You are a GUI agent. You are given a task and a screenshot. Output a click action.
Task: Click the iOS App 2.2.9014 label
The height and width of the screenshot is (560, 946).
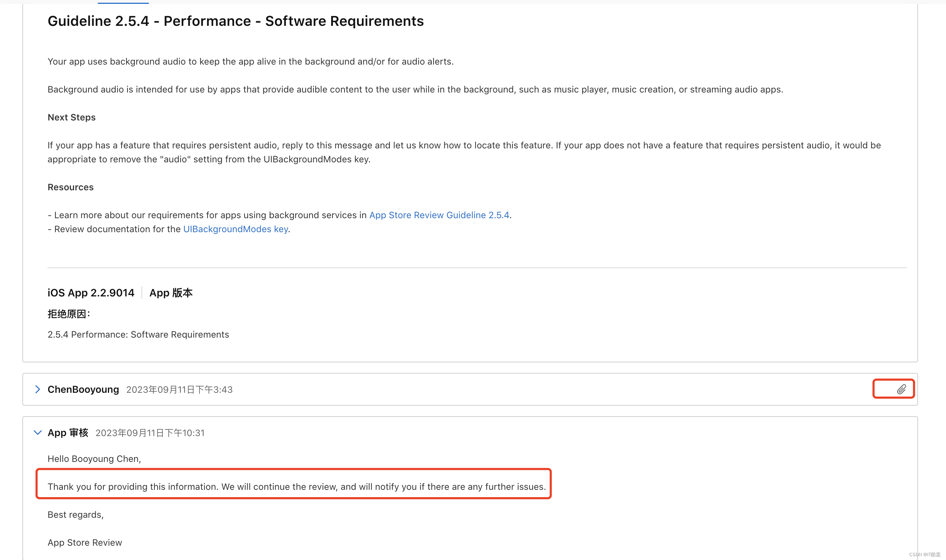[91, 293]
